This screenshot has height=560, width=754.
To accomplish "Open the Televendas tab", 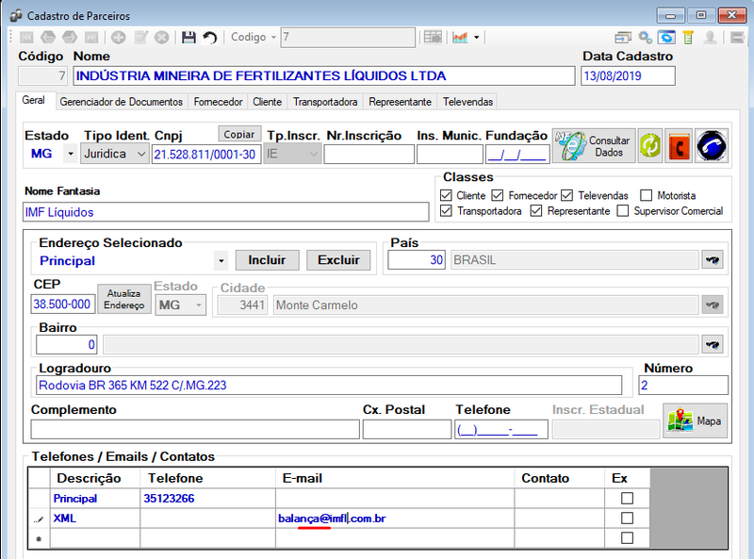I will tap(467, 102).
